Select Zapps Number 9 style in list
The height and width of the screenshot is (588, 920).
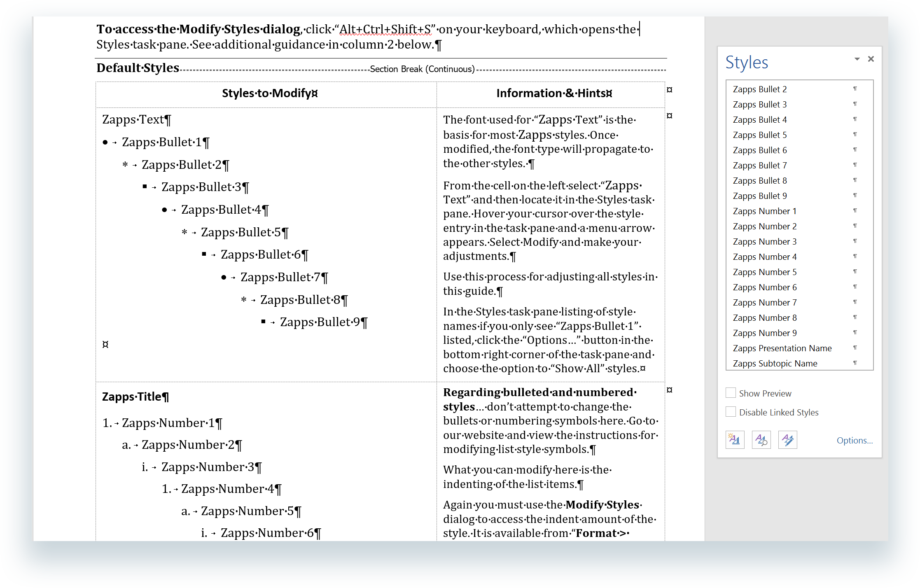point(799,333)
